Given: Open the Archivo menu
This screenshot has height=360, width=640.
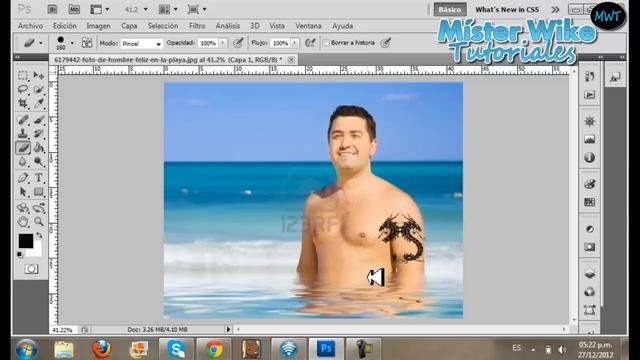Looking at the screenshot, I should [x=31, y=26].
